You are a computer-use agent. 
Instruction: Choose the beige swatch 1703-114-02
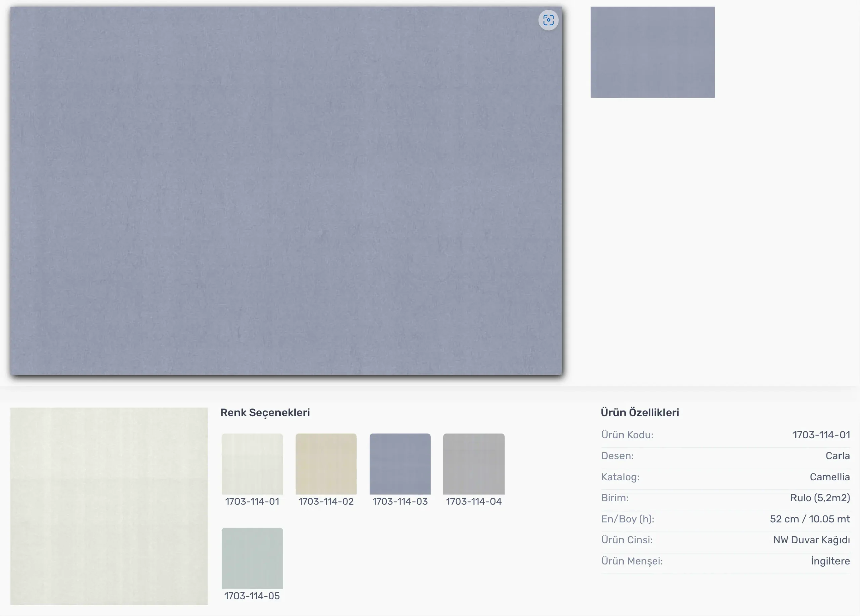point(326,464)
